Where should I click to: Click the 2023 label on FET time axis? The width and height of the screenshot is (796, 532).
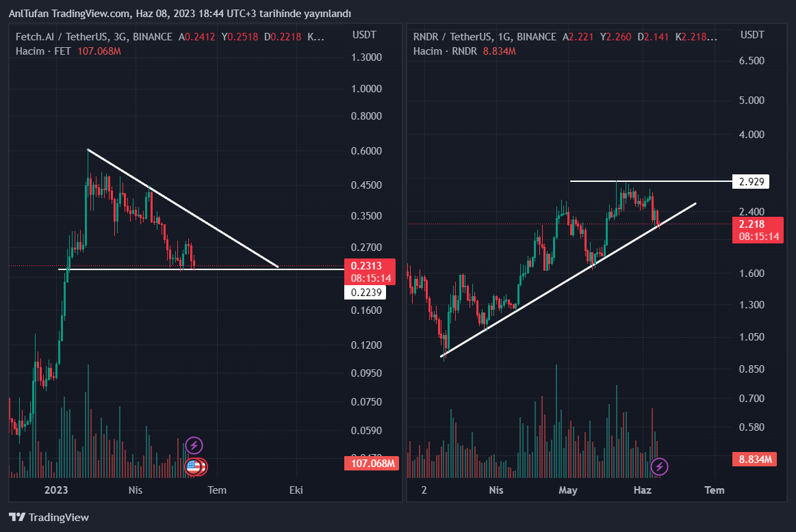56,490
